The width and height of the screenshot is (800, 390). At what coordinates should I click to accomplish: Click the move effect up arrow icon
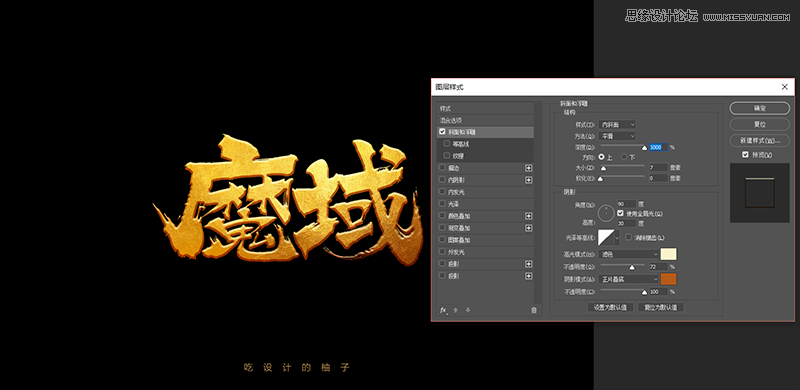pyautogui.click(x=456, y=310)
